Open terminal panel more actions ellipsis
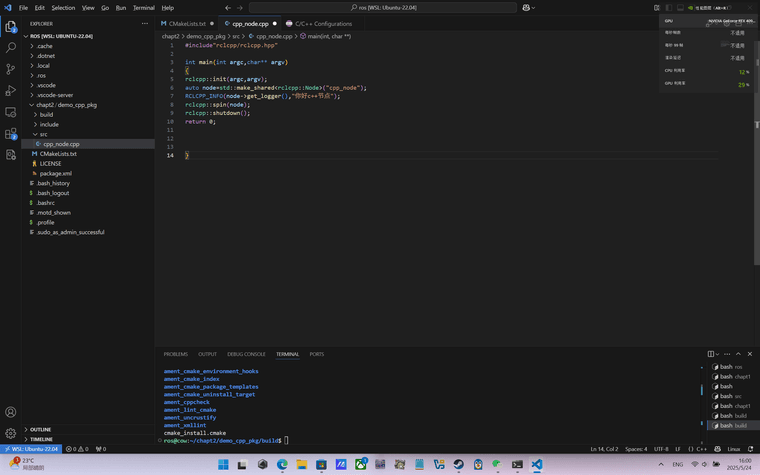The width and height of the screenshot is (760, 475). pyautogui.click(x=727, y=354)
